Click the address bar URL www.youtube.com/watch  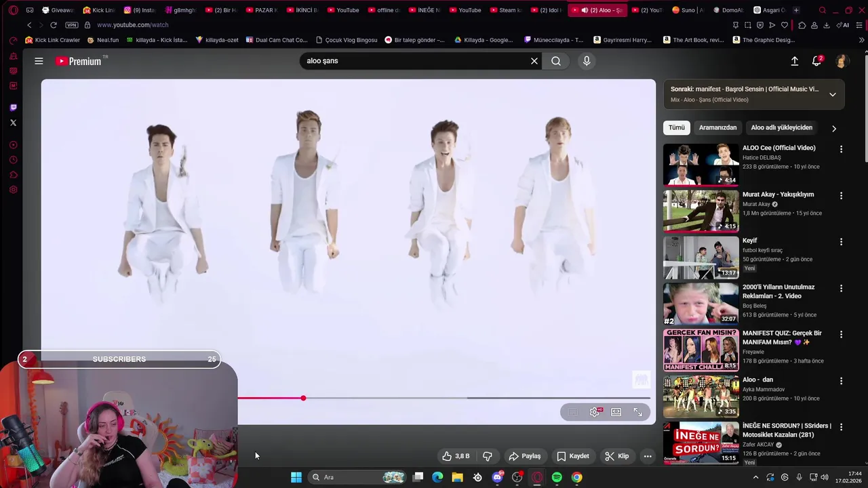point(133,25)
